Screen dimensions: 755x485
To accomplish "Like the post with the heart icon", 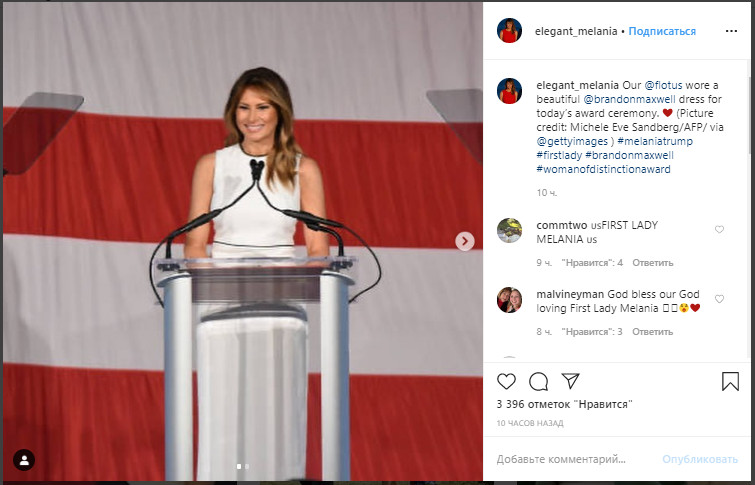I will 506,381.
